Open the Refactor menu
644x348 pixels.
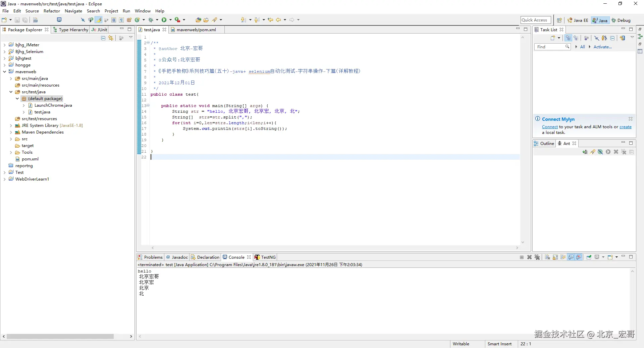tap(52, 11)
